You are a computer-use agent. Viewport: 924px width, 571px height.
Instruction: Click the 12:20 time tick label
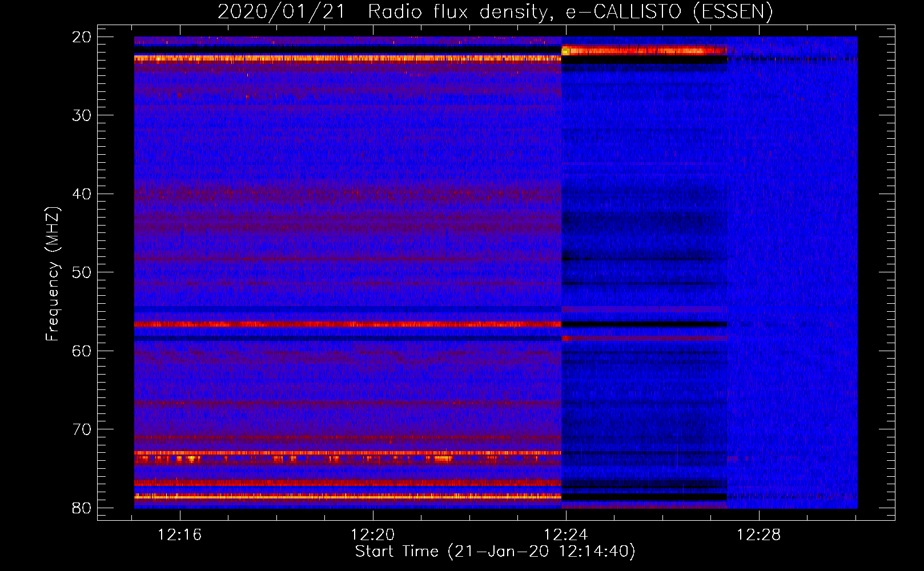tap(373, 535)
